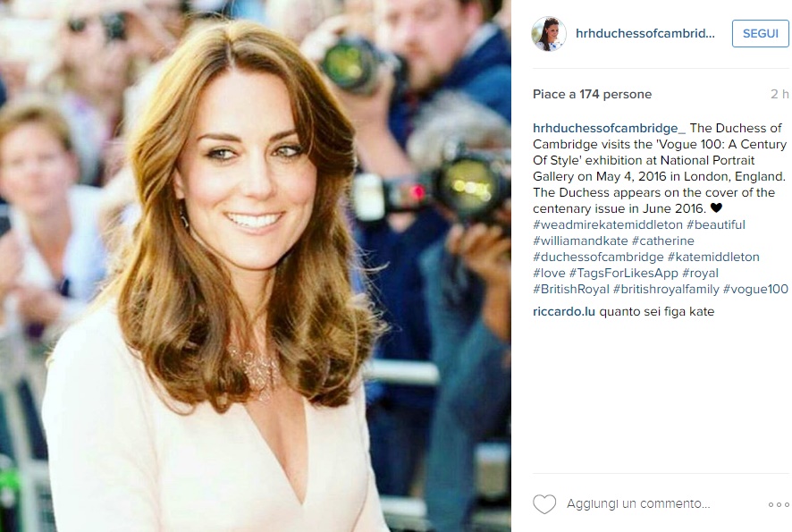Open the #TagsForLikesApp hashtag
The height and width of the screenshot is (532, 792).
point(624,274)
